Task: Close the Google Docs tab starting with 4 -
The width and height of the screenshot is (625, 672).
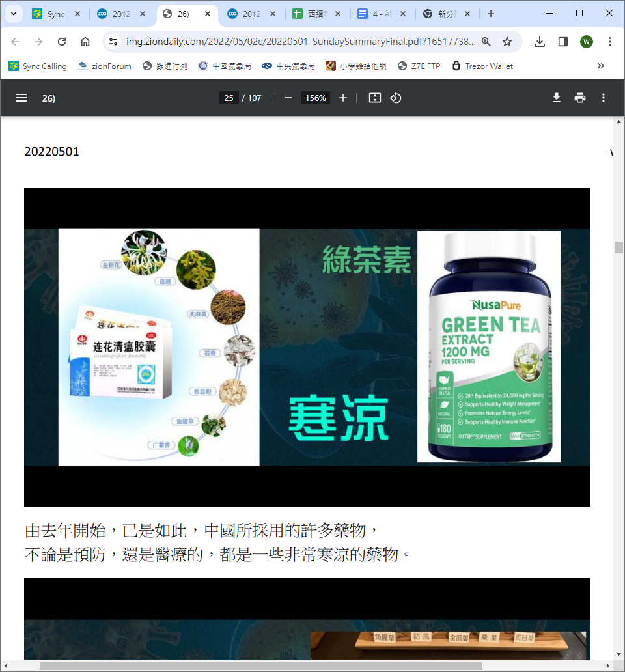Action: [x=403, y=14]
